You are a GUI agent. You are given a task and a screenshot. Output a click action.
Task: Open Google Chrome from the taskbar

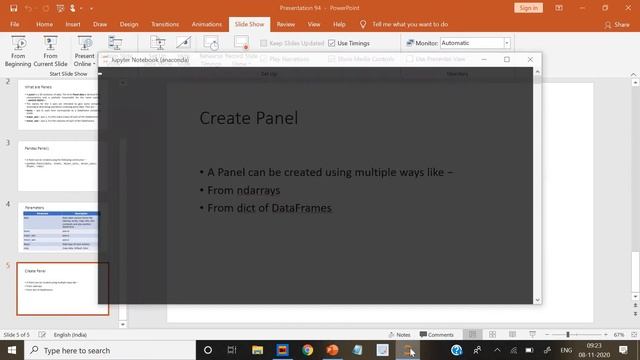(x=307, y=350)
